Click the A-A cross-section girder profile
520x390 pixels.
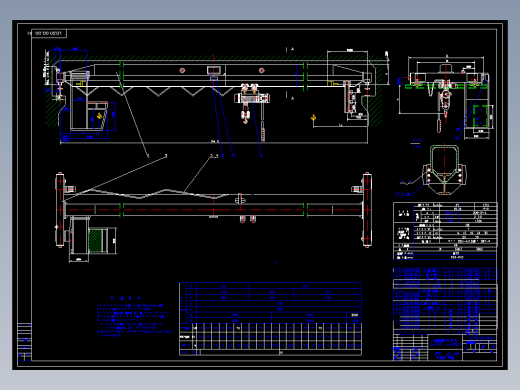pyautogui.click(x=445, y=169)
